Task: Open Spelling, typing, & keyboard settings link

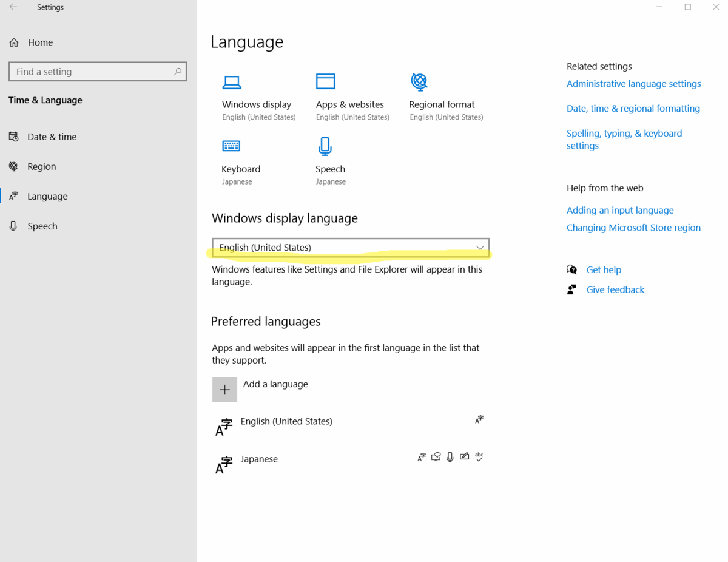Action: pos(624,140)
